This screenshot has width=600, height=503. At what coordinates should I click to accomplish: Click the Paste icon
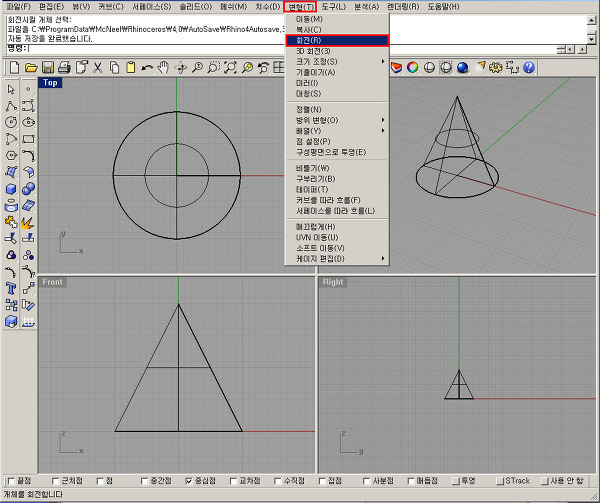130,68
